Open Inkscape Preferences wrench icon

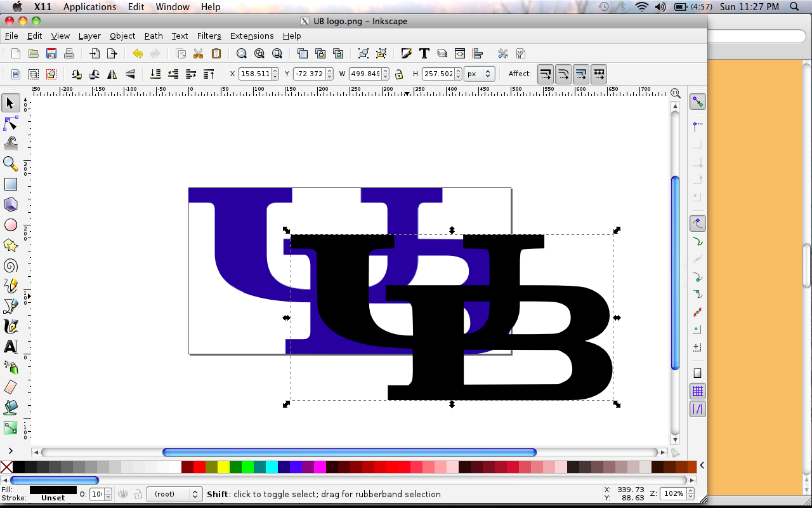click(503, 53)
